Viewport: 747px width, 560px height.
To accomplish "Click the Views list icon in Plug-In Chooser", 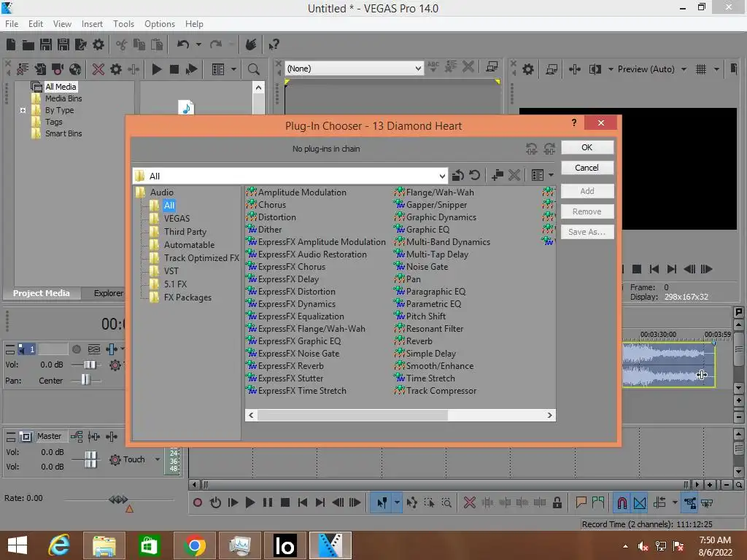I will click(x=538, y=175).
